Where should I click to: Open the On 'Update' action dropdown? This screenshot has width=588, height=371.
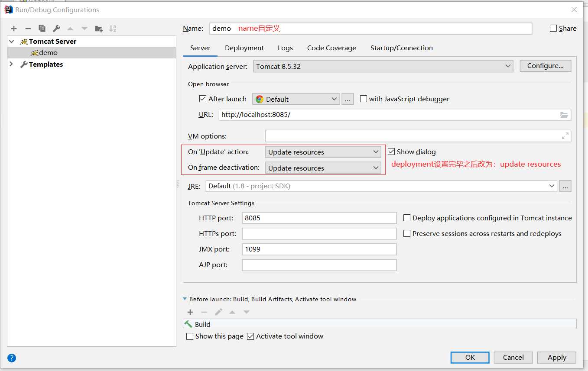(323, 152)
